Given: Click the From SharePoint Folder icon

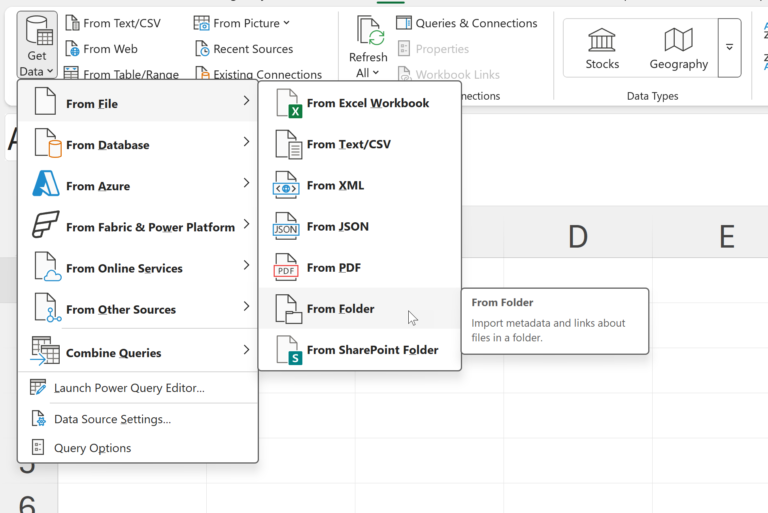Looking at the screenshot, I should point(288,350).
